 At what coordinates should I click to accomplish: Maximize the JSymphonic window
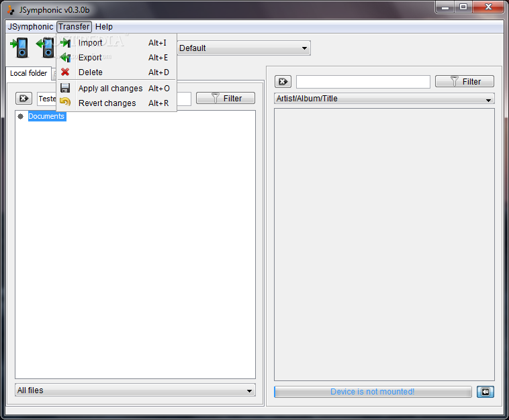(463, 7)
